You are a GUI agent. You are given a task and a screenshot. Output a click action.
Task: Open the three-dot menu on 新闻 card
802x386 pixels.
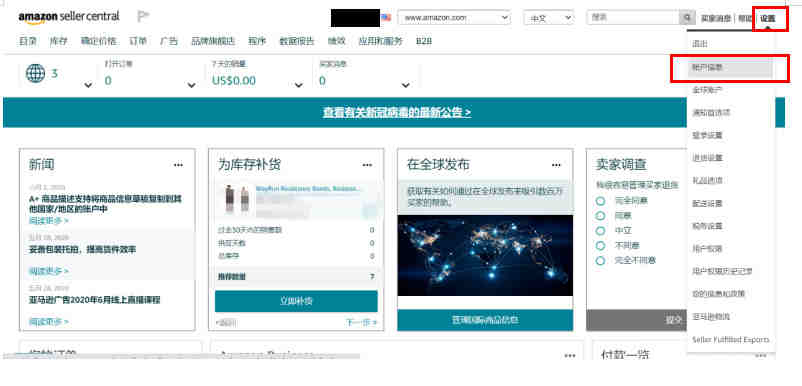[x=178, y=165]
